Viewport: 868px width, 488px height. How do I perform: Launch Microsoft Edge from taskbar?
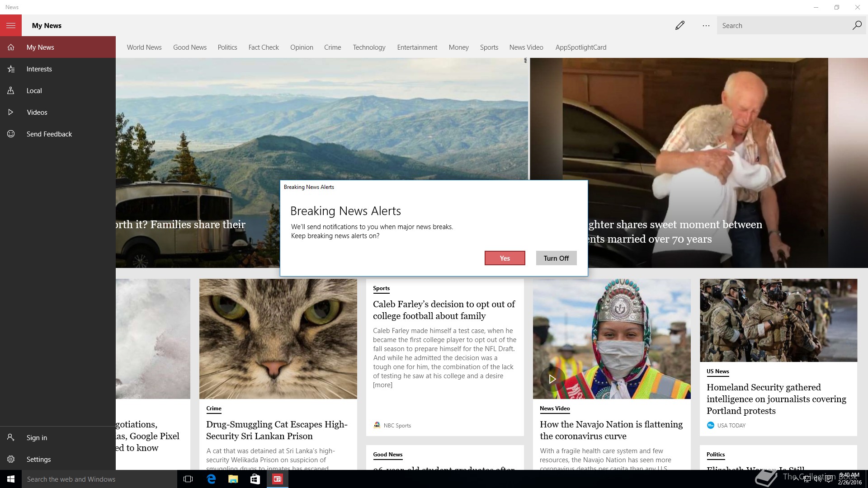click(x=211, y=479)
